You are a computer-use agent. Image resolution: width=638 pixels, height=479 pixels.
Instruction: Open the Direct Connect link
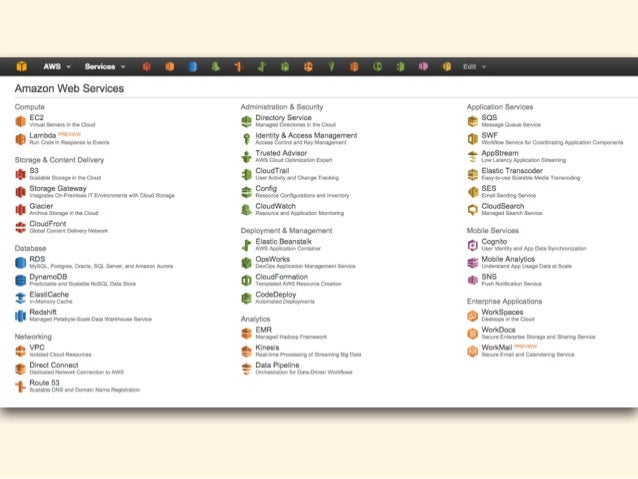[x=54, y=365]
